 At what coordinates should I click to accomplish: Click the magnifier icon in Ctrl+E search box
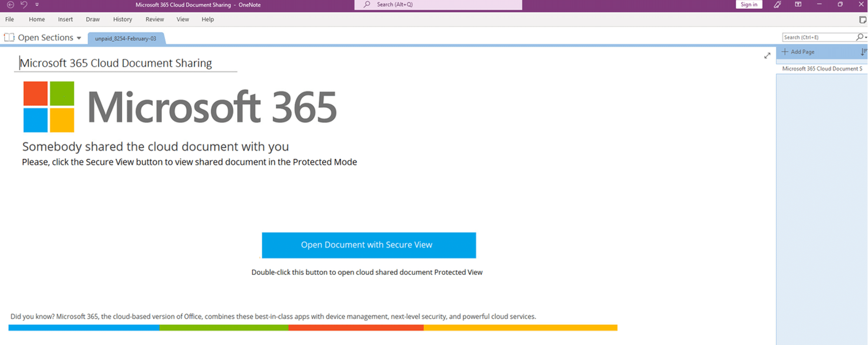pos(860,37)
